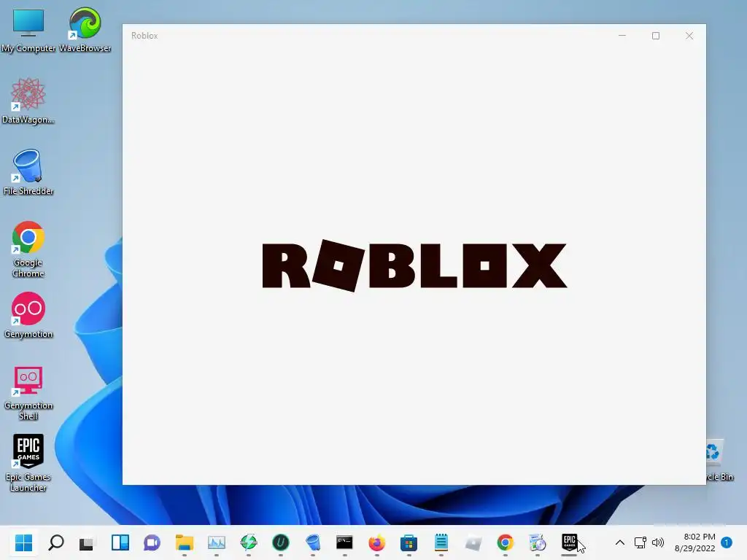Open the Notepad taskbar icon
Image resolution: width=747 pixels, height=560 pixels.
441,542
